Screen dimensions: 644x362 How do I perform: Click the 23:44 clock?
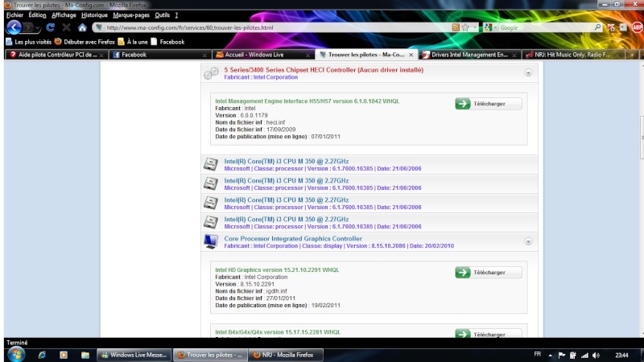coord(621,356)
